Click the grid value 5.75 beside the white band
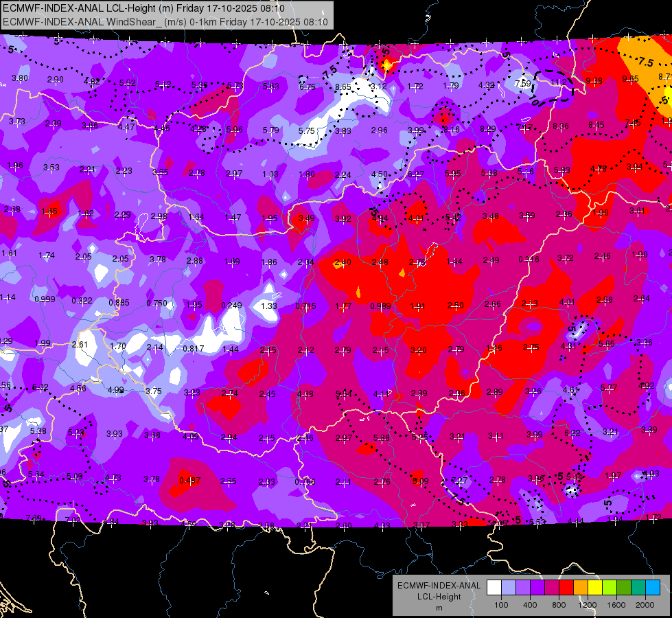672x618 pixels. [x=306, y=130]
